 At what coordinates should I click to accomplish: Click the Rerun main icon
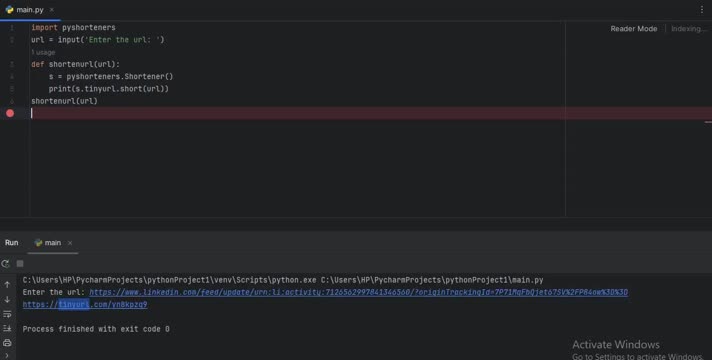tap(5, 263)
